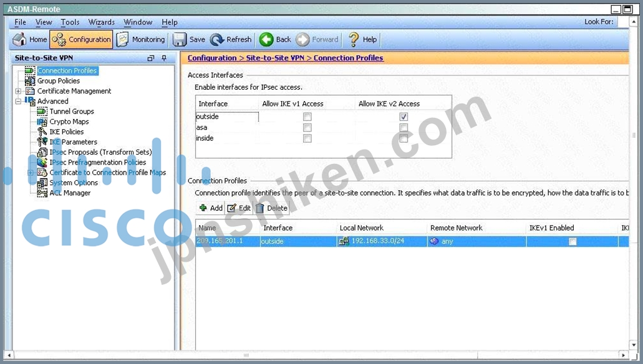Click the Delete trash can icon
Screen dimensions: 643x364
259,208
